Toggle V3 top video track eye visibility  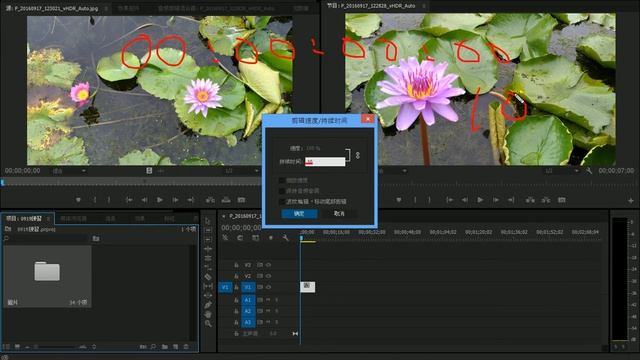[268, 265]
